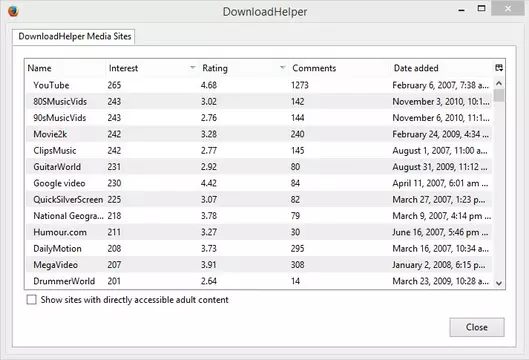
Task: Click the April 11, 2007 date cell
Action: click(x=440, y=183)
